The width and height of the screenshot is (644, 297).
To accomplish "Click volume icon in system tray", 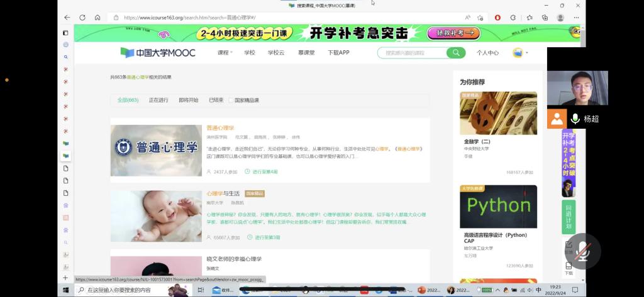I will (530, 290).
